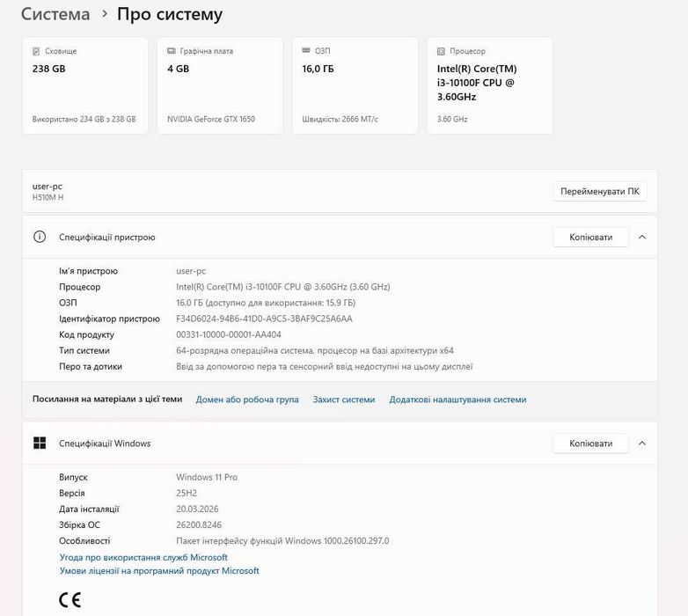Click the graphics card icon on the Графічна плата card

(x=172, y=51)
